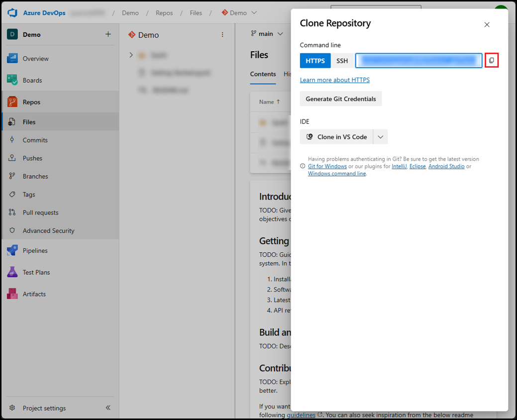Open the guidelines link in the readme

(301, 415)
